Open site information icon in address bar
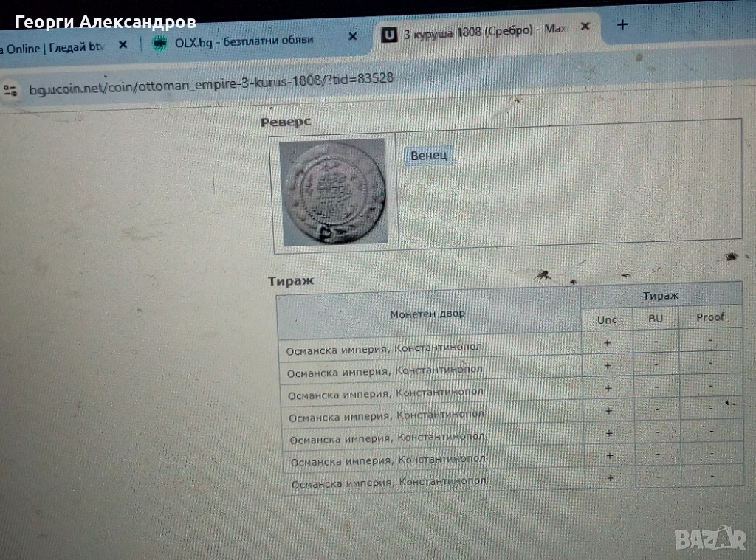This screenshot has height=560, width=756. click(10, 91)
